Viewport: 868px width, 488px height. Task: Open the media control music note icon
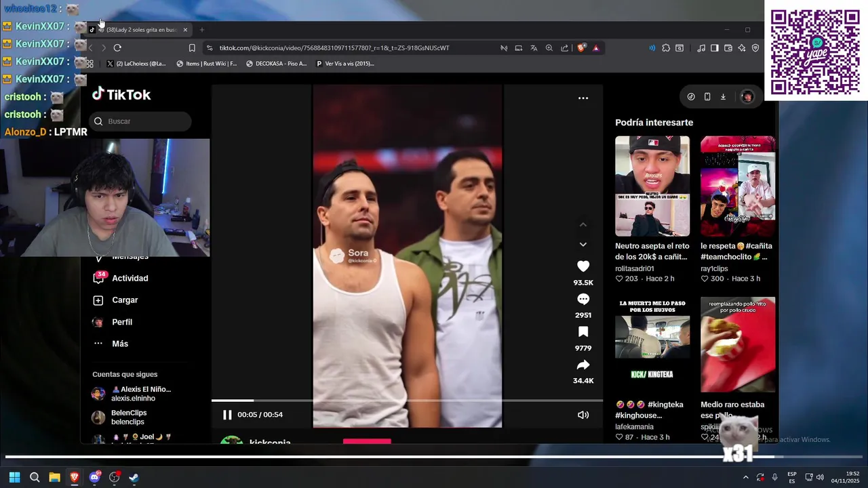click(x=701, y=48)
